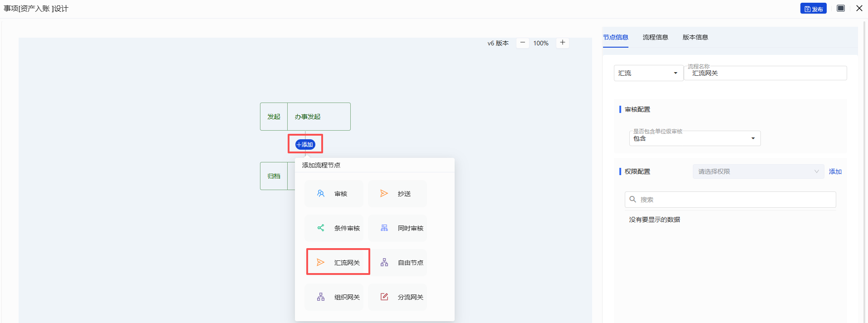Insert a 汇流网关 node
This screenshot has height=323, width=868.
(338, 262)
